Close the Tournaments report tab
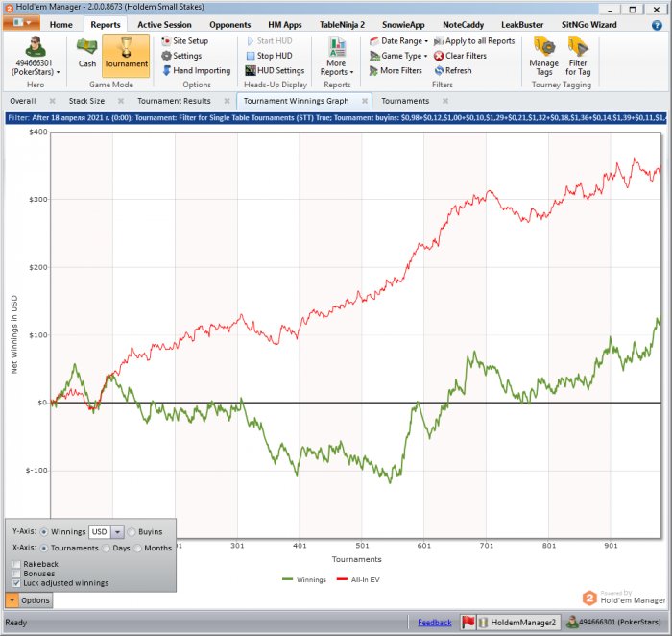Viewport: 672px width, 636px height. [445, 101]
